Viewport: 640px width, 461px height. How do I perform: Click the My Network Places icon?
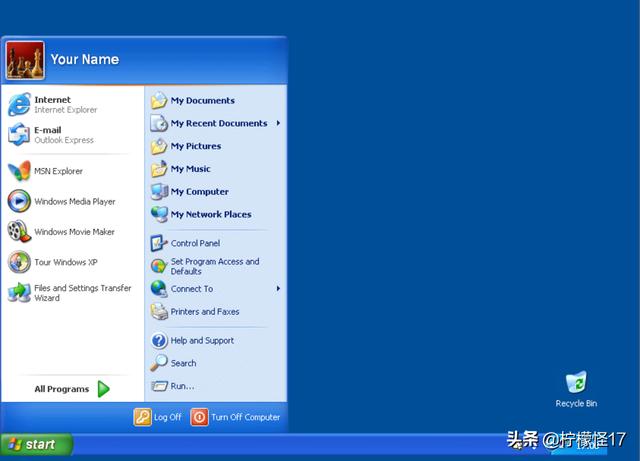point(159,214)
